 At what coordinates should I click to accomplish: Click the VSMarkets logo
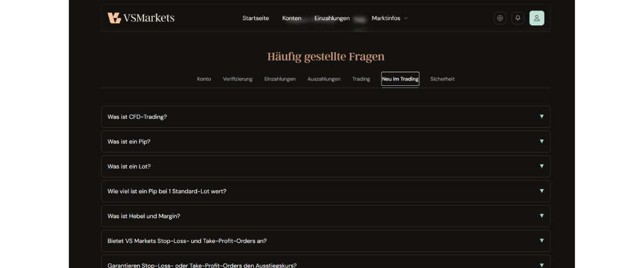(x=141, y=18)
